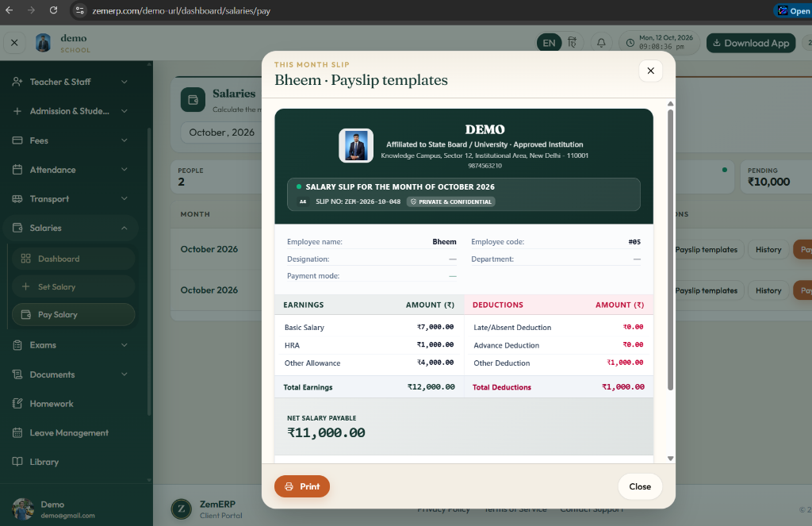Image resolution: width=812 pixels, height=526 pixels.
Task: Print the payslip
Action: (x=302, y=486)
